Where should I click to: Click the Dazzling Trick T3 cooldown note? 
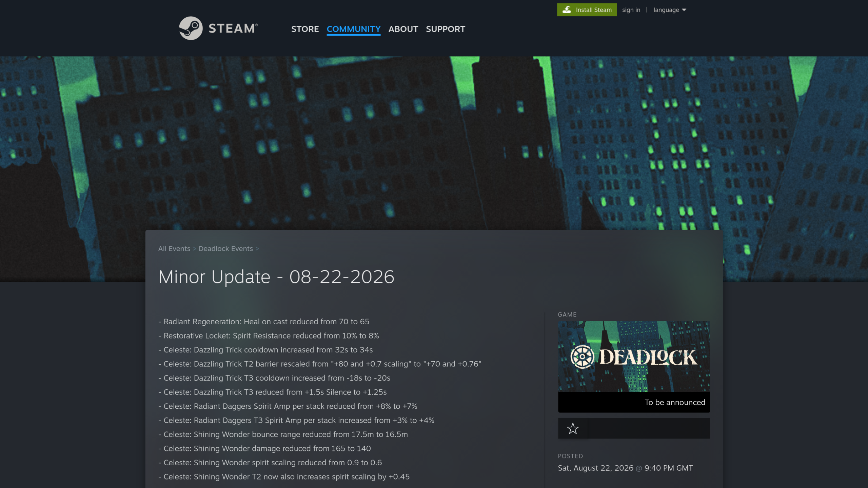coord(274,378)
